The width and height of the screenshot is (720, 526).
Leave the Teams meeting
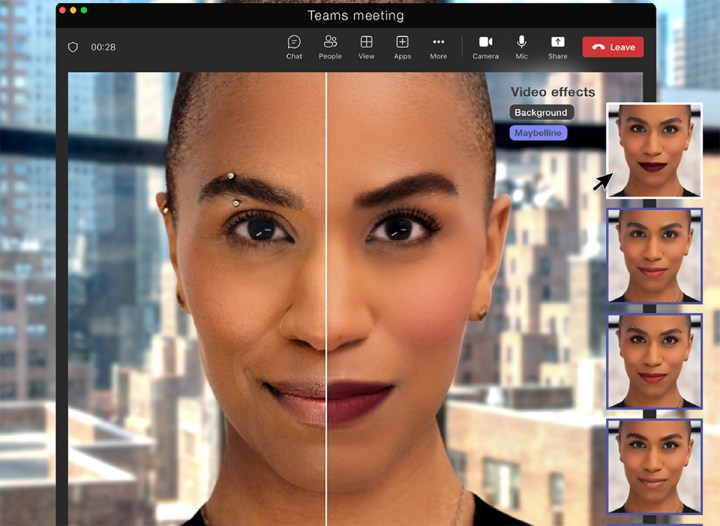(613, 47)
